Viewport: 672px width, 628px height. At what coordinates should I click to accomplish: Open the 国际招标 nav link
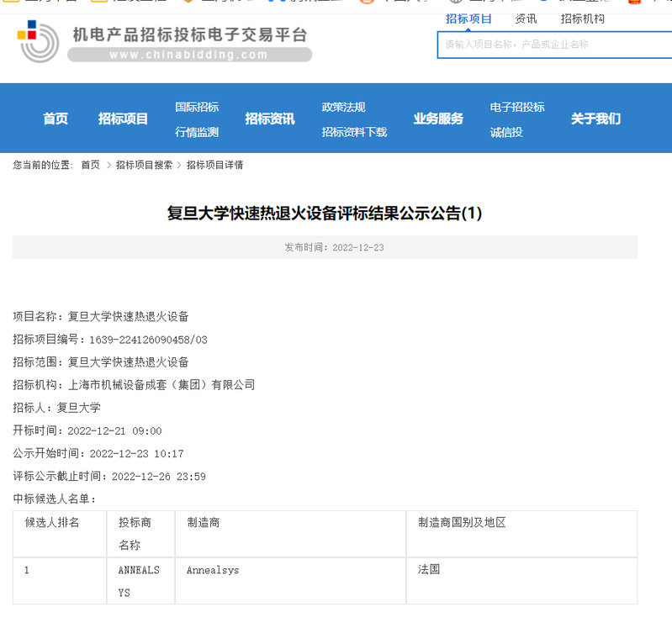click(197, 107)
